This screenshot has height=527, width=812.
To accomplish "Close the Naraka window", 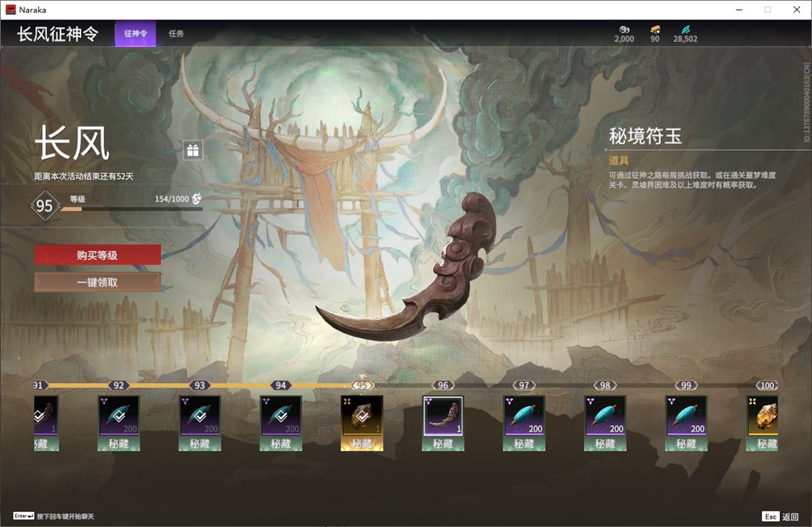I will pos(796,10).
